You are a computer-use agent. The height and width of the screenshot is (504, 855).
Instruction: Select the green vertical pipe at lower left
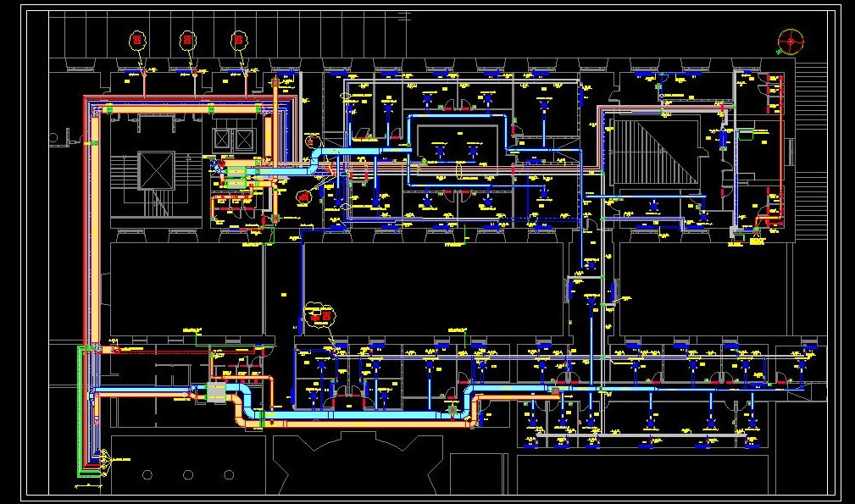[x=82, y=407]
